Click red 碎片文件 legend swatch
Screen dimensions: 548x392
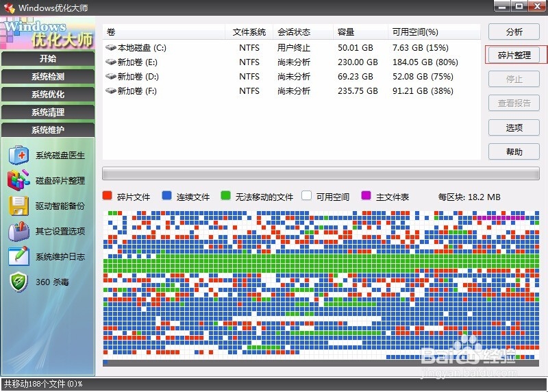pos(108,195)
